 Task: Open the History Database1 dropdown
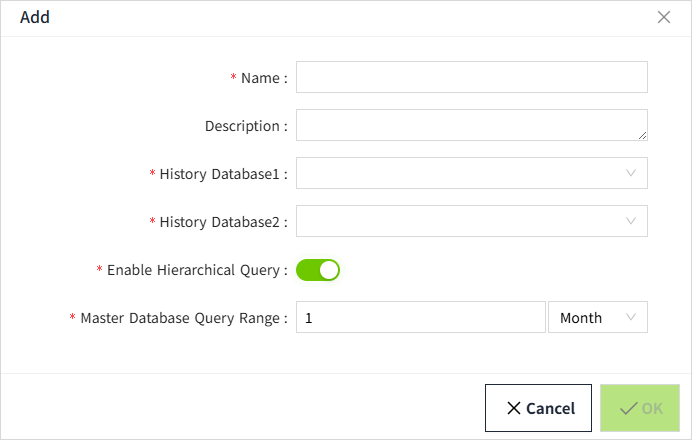click(471, 173)
